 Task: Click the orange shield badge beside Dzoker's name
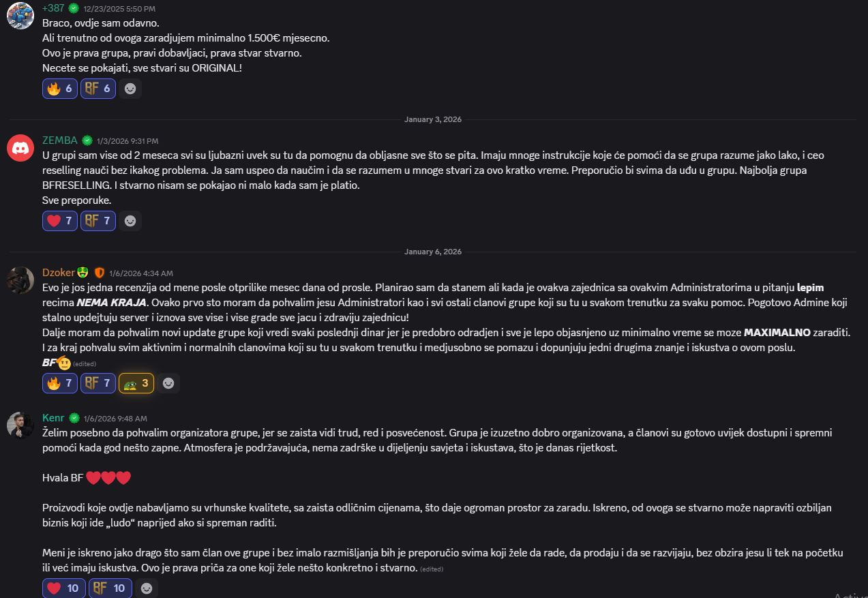point(100,272)
